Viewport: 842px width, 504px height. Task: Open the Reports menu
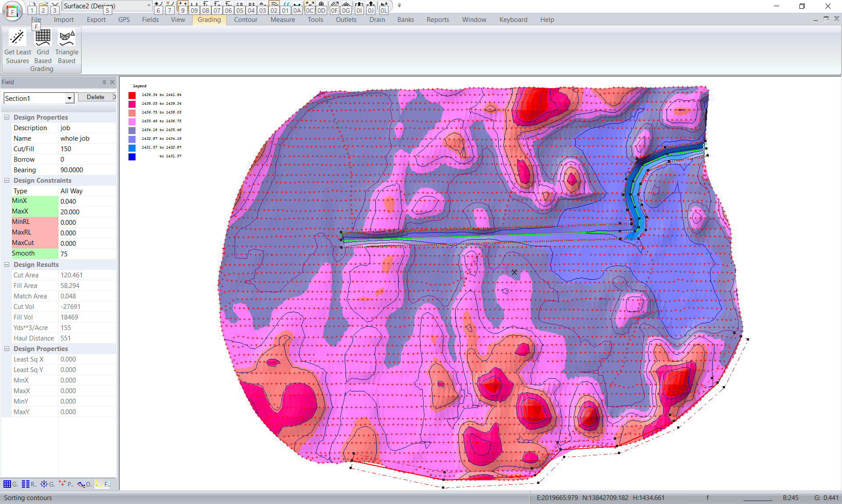click(437, 20)
